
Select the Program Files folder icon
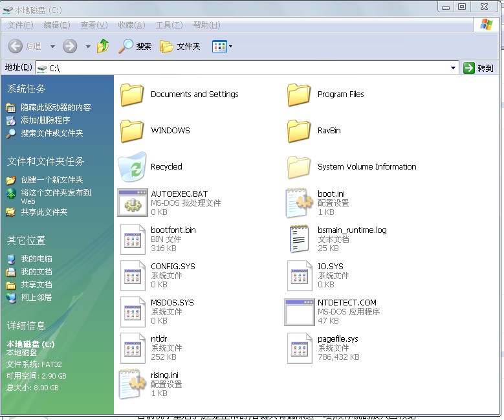click(299, 94)
